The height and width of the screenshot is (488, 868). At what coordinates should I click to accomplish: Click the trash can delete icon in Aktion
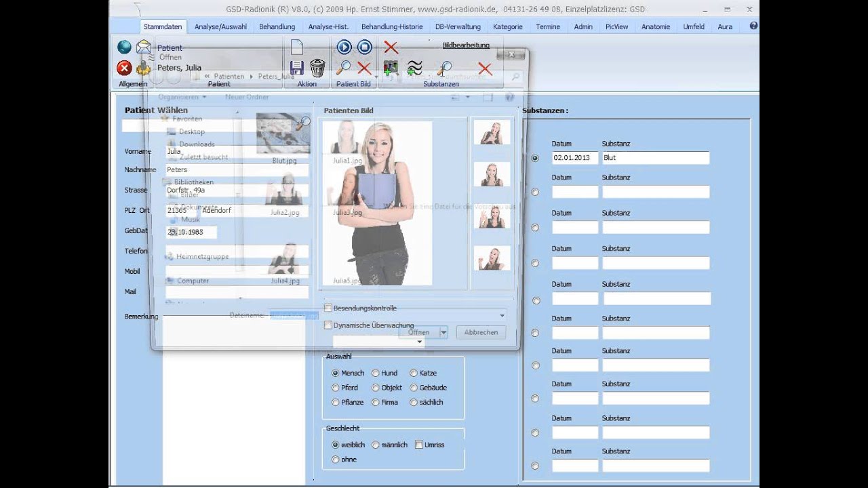pyautogui.click(x=317, y=68)
